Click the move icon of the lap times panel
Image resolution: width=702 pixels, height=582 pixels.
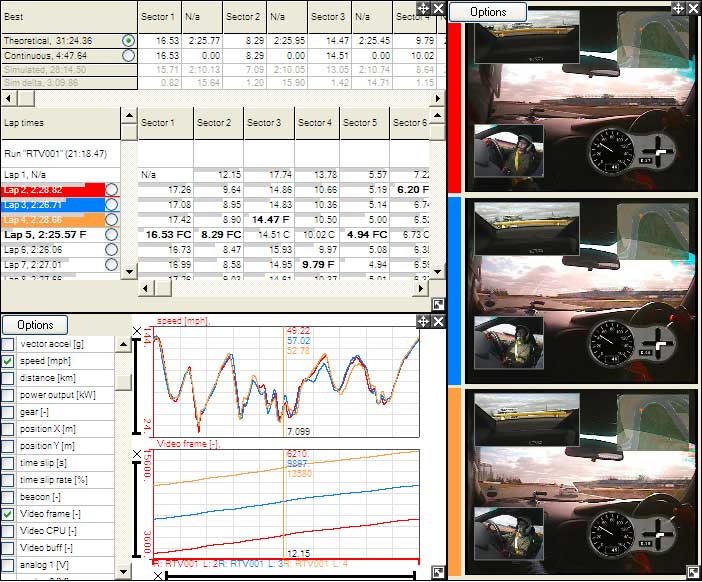[x=424, y=8]
